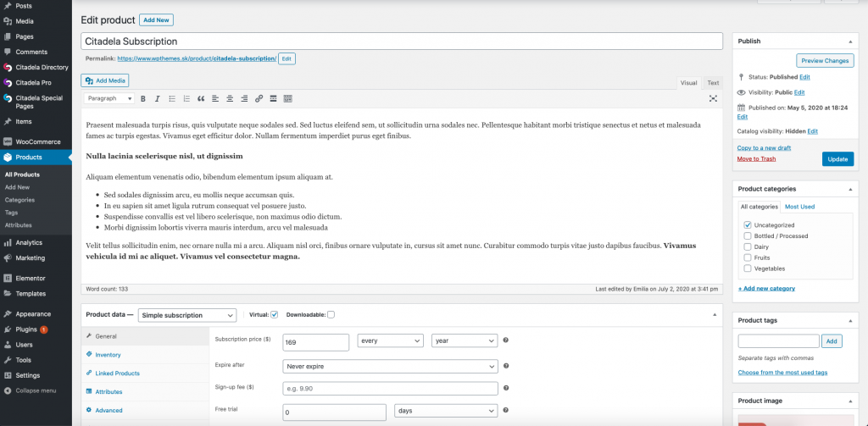The height and width of the screenshot is (426, 868).
Task: Check the Downloadable product checkbox
Action: [x=331, y=315]
